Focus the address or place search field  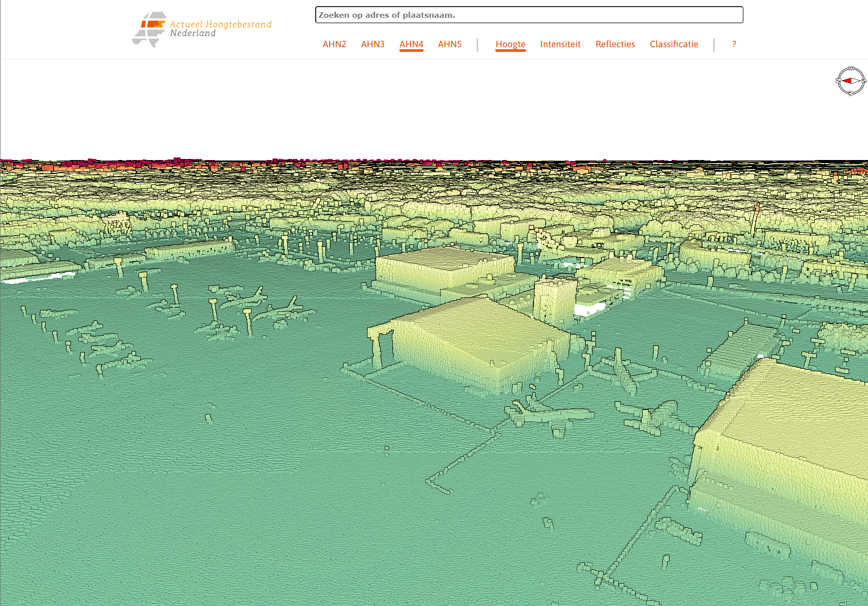tap(529, 15)
